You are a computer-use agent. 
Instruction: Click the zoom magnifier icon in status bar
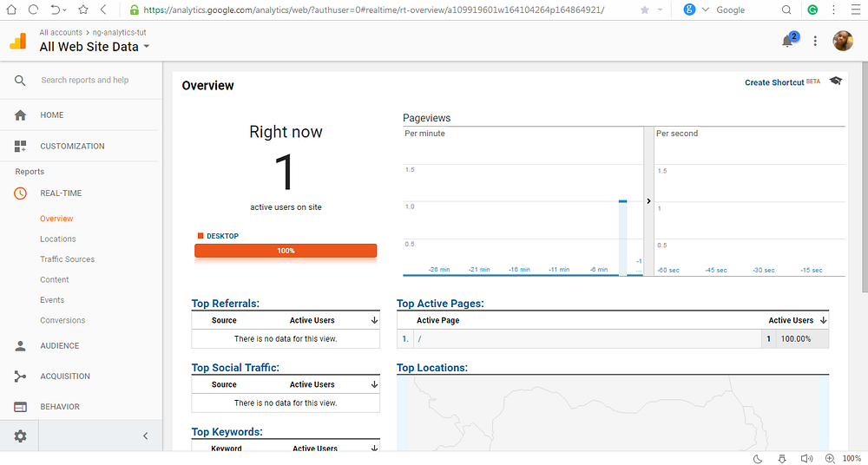(x=830, y=458)
